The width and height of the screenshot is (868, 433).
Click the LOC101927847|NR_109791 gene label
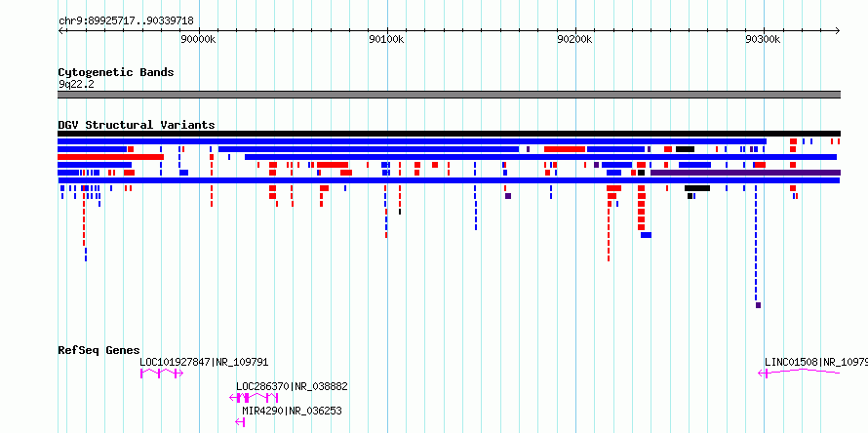click(204, 362)
